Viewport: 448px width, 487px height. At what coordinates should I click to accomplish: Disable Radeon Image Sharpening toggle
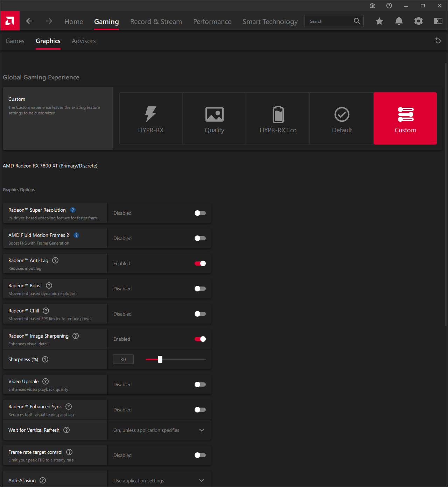click(x=200, y=339)
